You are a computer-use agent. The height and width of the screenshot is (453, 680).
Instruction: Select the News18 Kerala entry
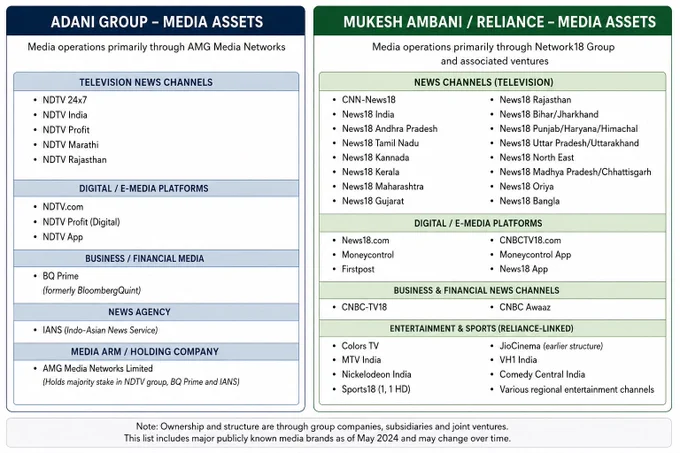click(x=370, y=172)
